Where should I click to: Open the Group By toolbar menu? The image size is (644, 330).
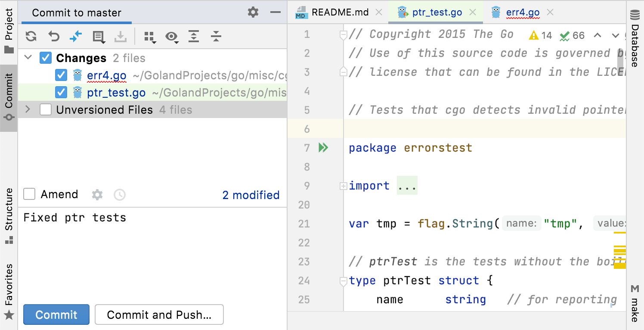(x=150, y=37)
